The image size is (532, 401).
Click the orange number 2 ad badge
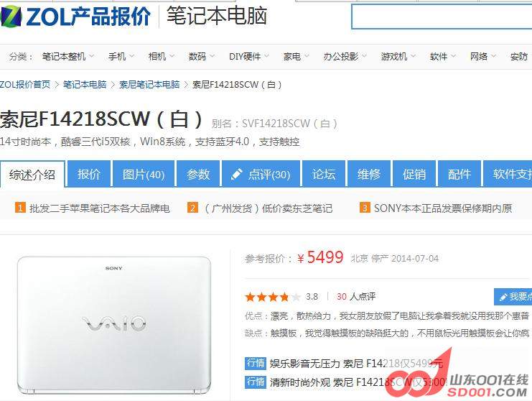click(192, 208)
